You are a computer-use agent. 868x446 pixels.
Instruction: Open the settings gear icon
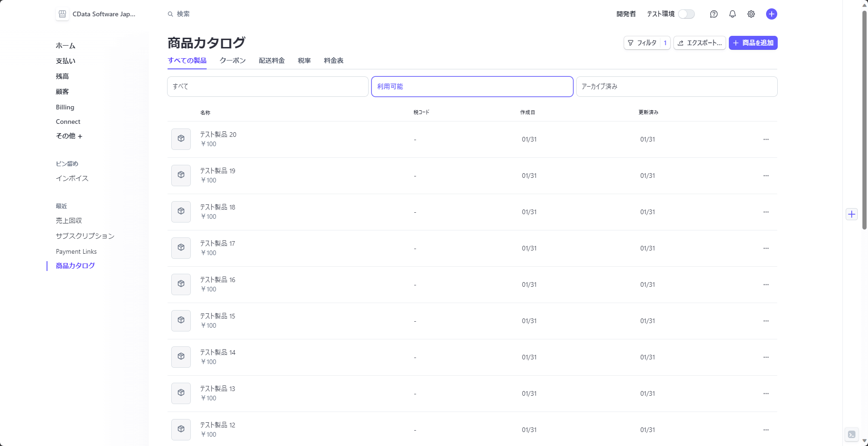751,14
